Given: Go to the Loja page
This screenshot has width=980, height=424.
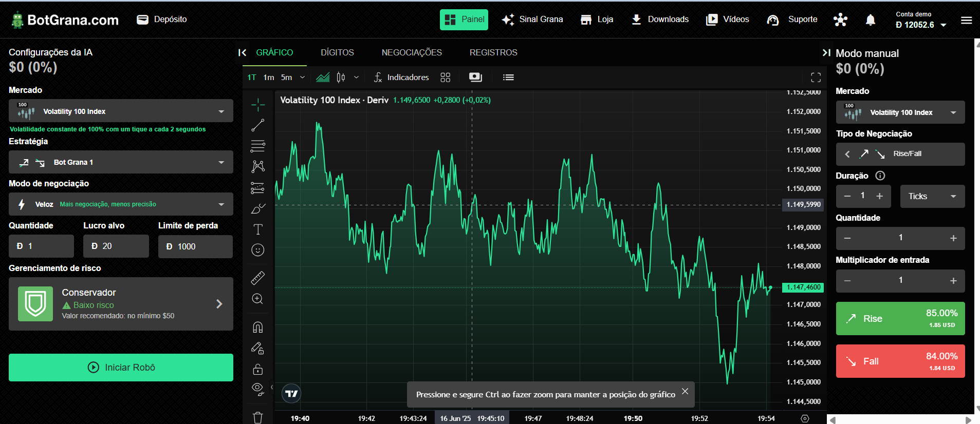Looking at the screenshot, I should pos(597,20).
